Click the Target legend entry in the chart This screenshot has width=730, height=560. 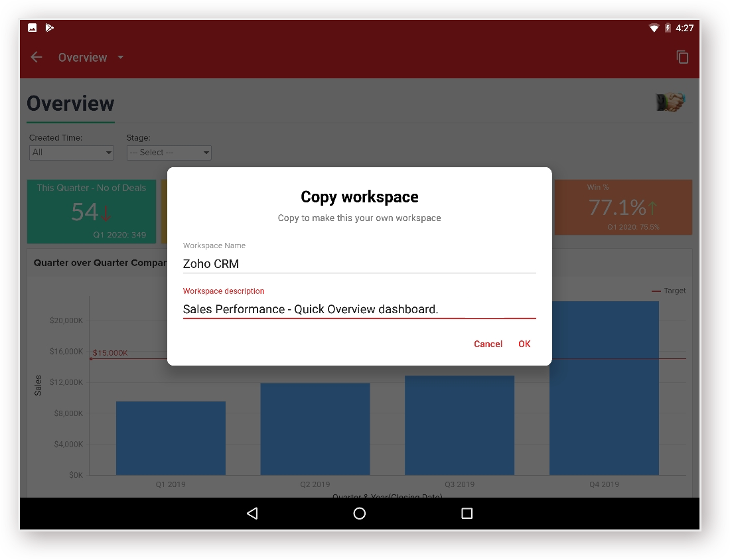coord(668,291)
